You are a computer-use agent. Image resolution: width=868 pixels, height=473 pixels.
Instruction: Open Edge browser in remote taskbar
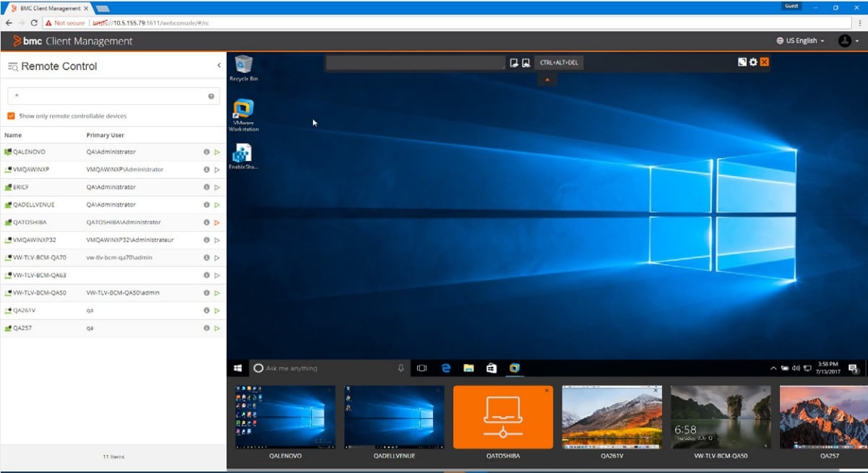click(x=446, y=368)
